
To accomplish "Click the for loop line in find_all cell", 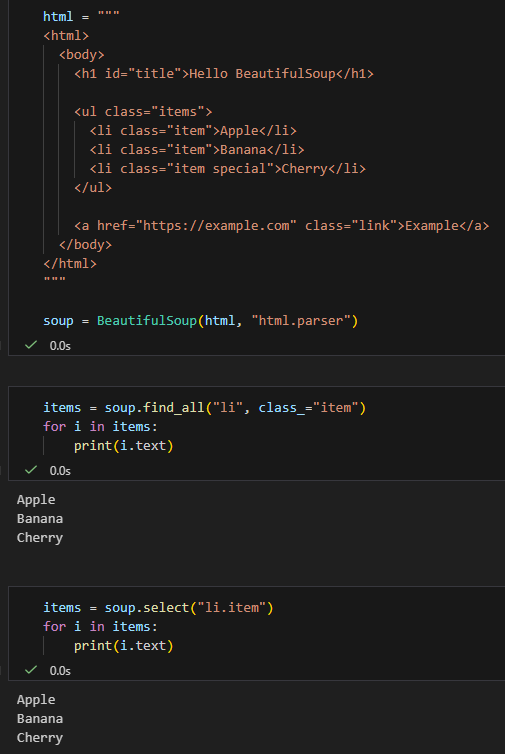I will [x=100, y=427].
